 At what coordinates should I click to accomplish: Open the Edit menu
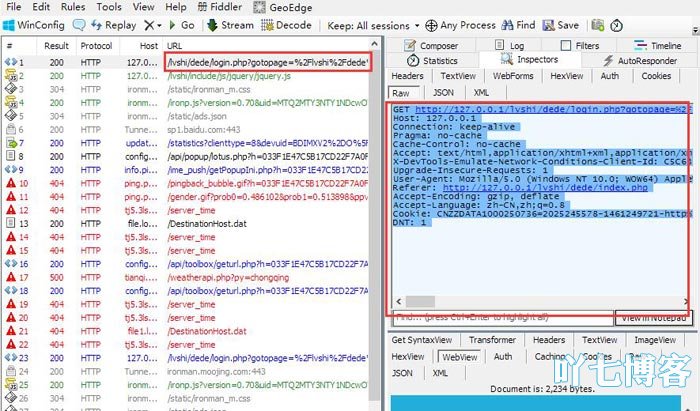coord(41,7)
